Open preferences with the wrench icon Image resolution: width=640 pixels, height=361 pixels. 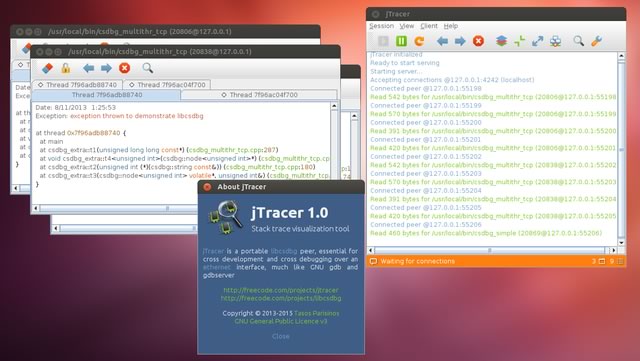point(596,41)
